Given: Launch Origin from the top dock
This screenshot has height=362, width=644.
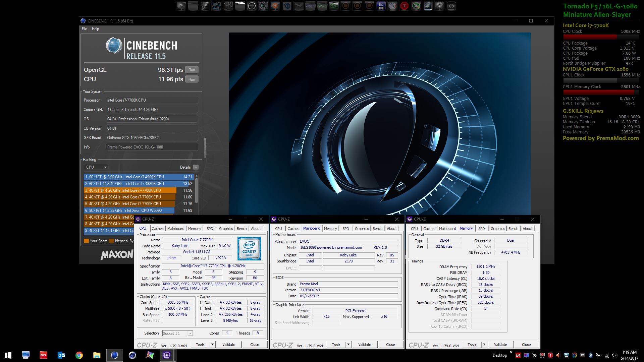Looking at the screenshot, I should (275, 6).
